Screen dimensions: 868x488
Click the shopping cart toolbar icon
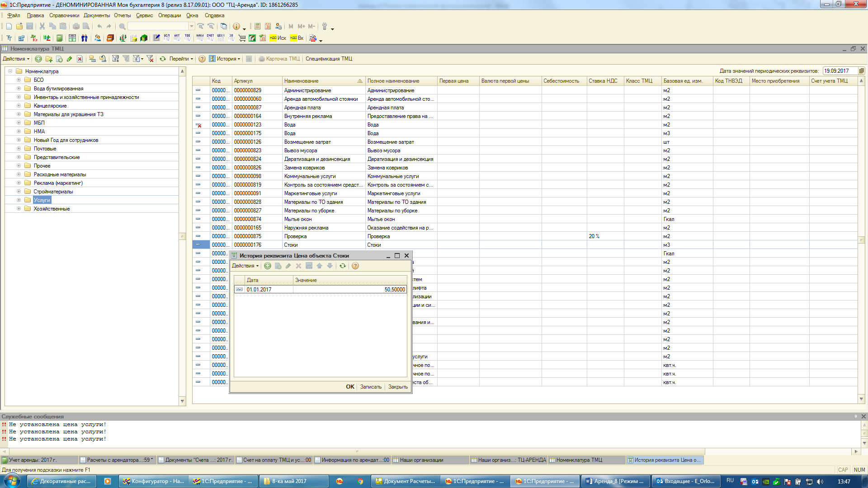coord(242,38)
